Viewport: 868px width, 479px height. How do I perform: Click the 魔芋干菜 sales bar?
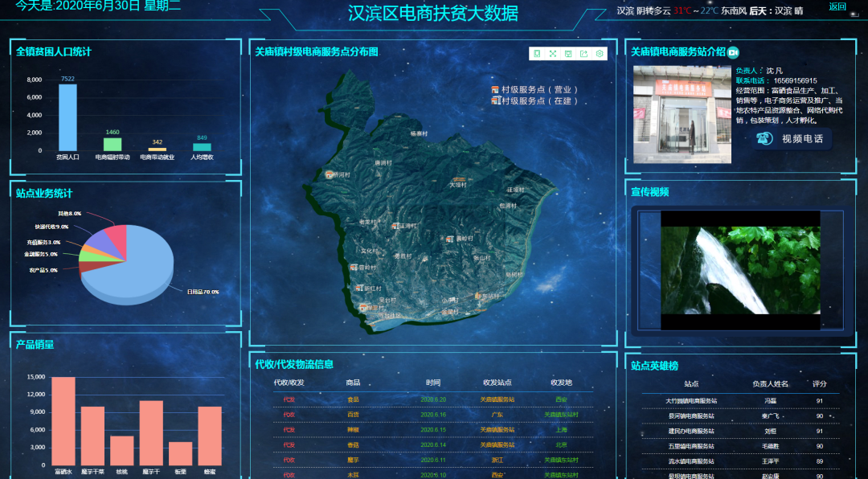(x=92, y=436)
